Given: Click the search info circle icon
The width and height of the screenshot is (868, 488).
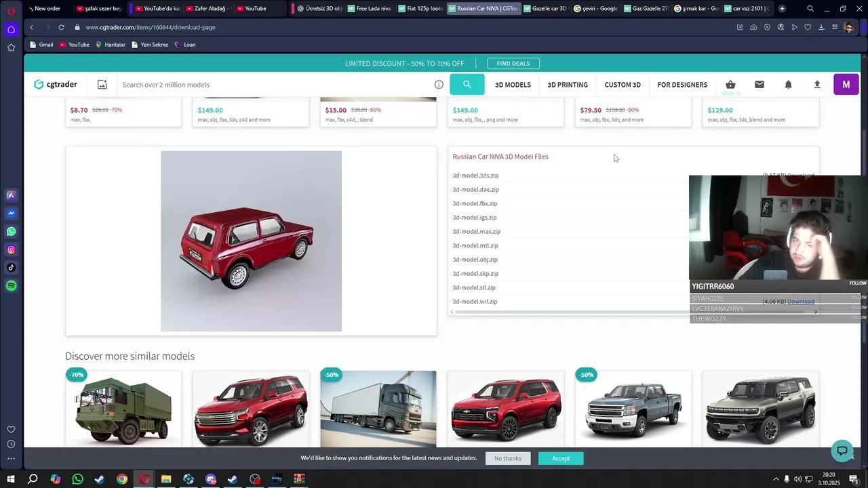Looking at the screenshot, I should click(439, 85).
